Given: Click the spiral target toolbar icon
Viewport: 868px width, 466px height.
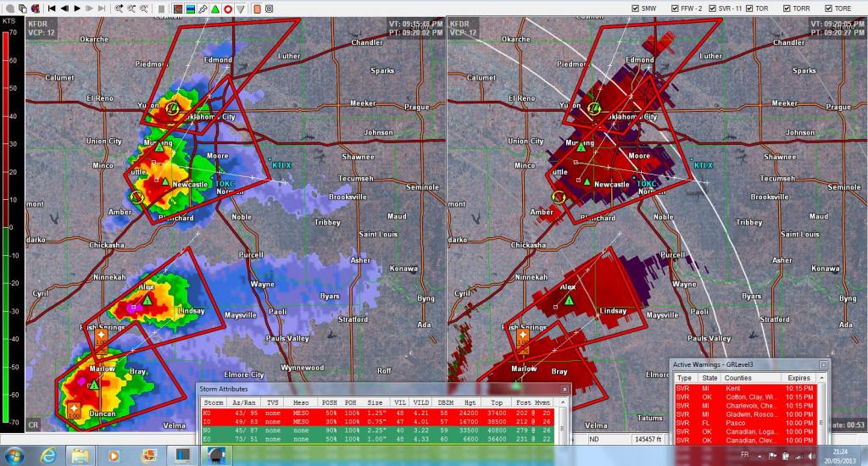Looking at the screenshot, I should pyautogui.click(x=269, y=8).
